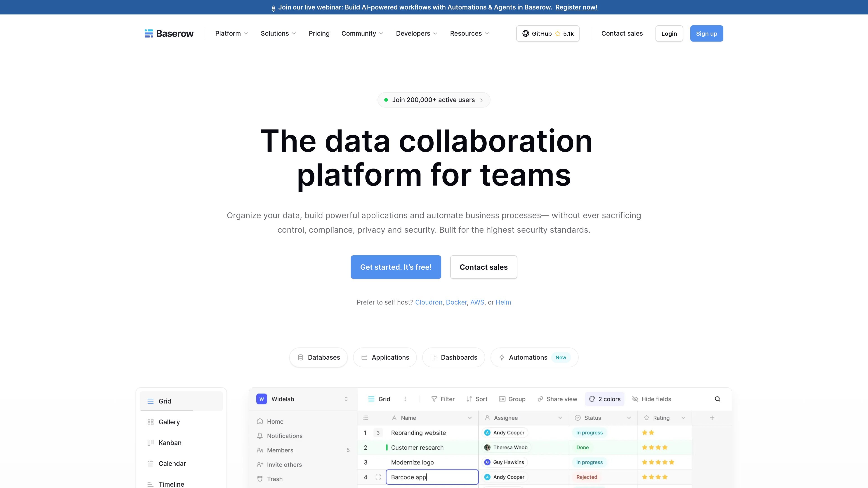The width and height of the screenshot is (868, 488).
Task: Select Grid in the view type list
Action: click(x=181, y=401)
